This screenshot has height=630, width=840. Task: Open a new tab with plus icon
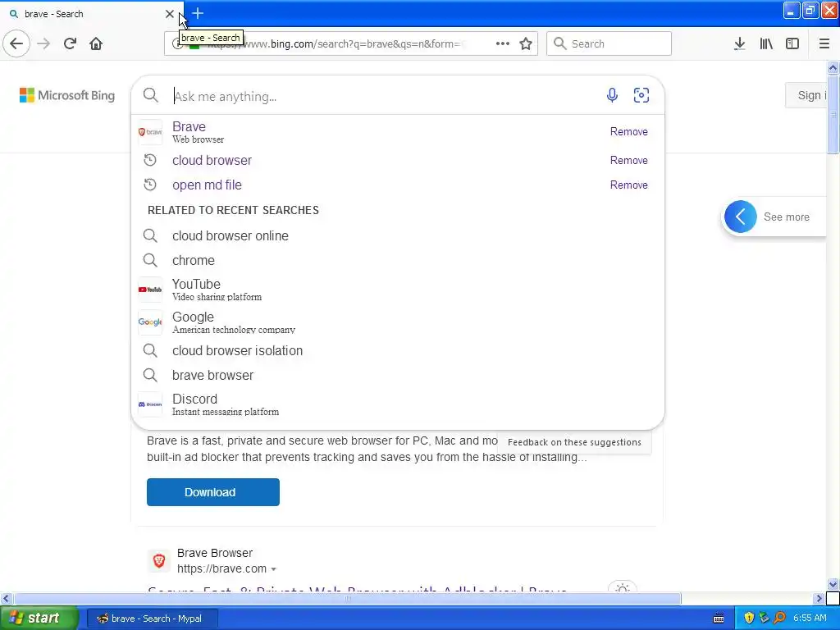point(198,13)
